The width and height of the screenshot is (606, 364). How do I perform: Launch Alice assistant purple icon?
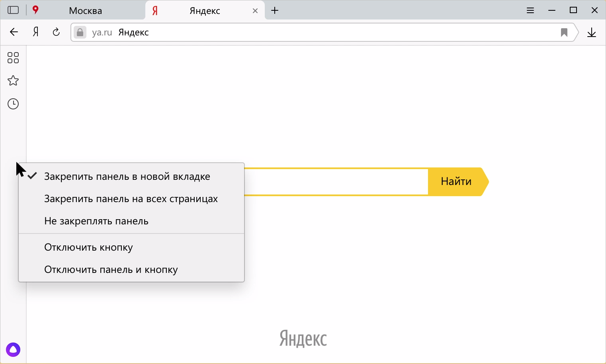(x=13, y=350)
